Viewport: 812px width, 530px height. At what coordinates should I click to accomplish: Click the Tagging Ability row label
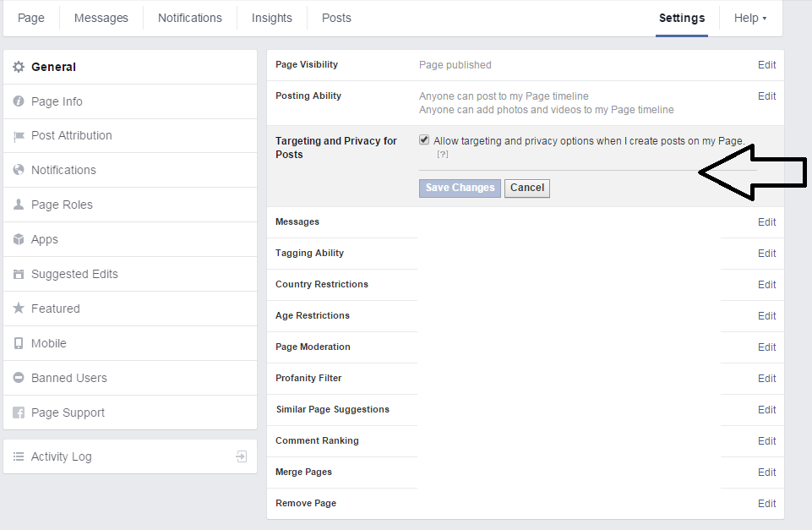[310, 253]
